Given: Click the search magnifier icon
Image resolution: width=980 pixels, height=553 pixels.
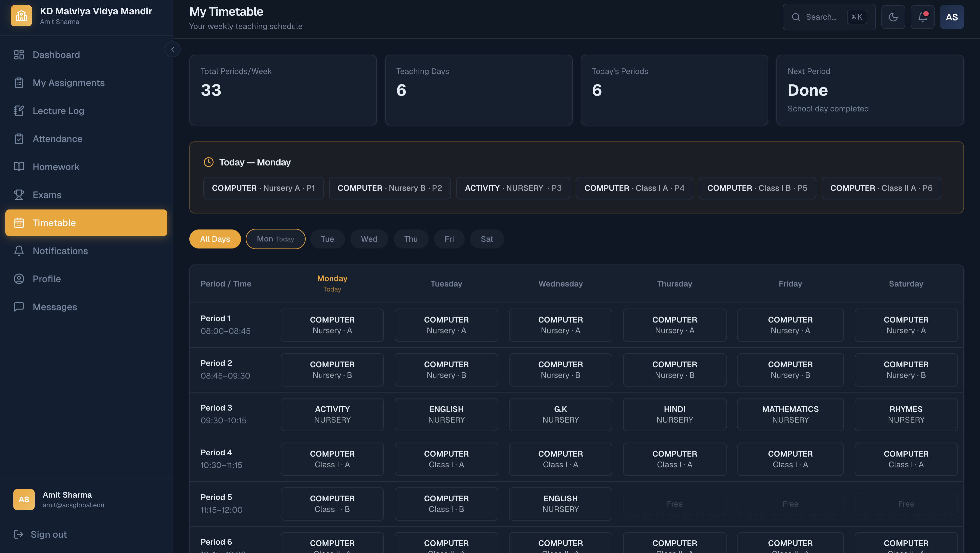Looking at the screenshot, I should click(796, 17).
